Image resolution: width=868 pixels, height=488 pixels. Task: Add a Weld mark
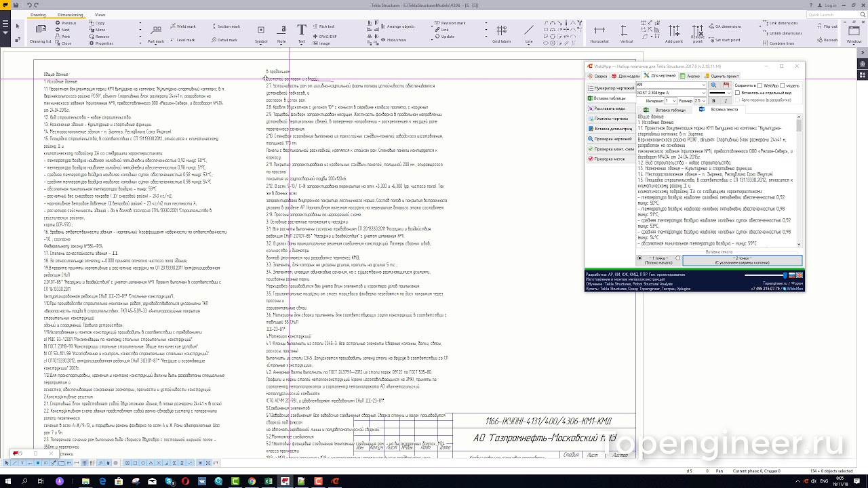tap(183, 26)
